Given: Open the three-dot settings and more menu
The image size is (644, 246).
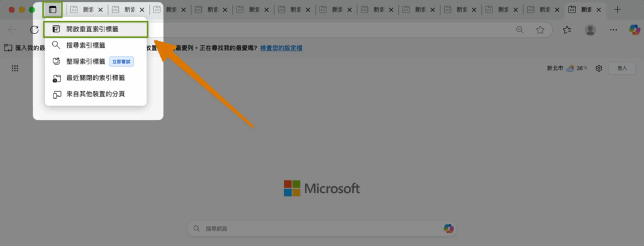Looking at the screenshot, I should click(613, 30).
